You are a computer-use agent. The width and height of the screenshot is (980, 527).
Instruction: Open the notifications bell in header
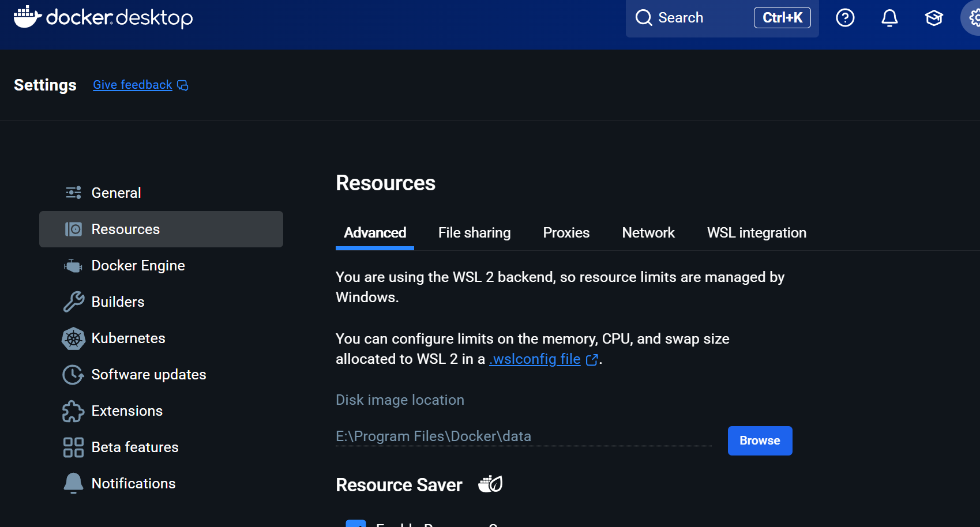click(889, 18)
